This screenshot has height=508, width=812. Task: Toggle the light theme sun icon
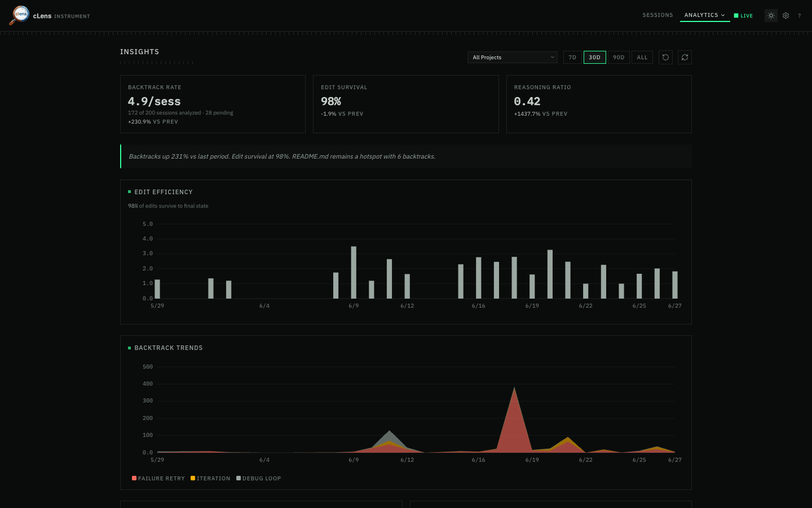point(771,16)
